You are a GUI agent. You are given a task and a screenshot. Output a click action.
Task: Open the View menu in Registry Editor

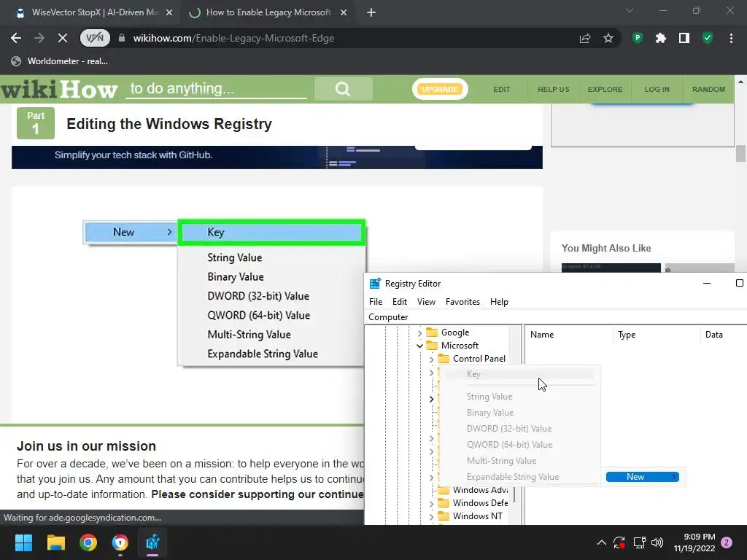426,302
